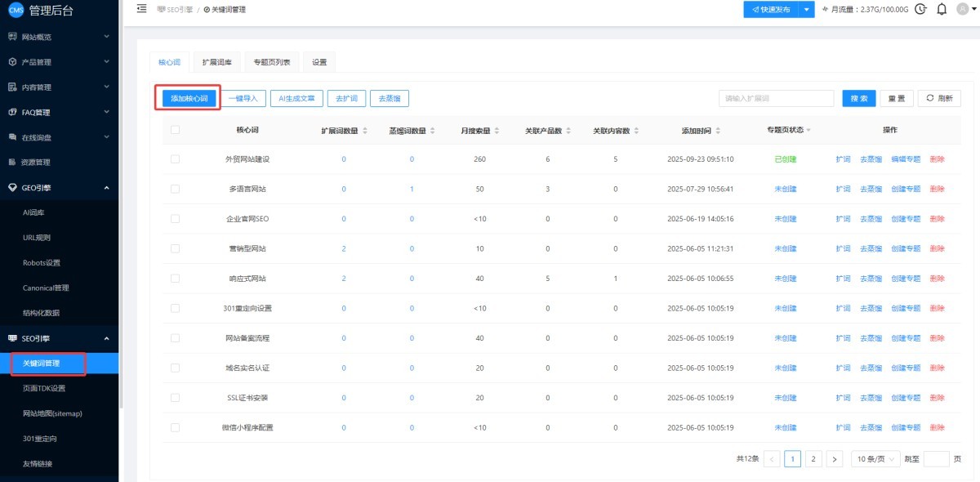
Task: Open the 快速发布 dropdown arrow
Action: (x=807, y=10)
